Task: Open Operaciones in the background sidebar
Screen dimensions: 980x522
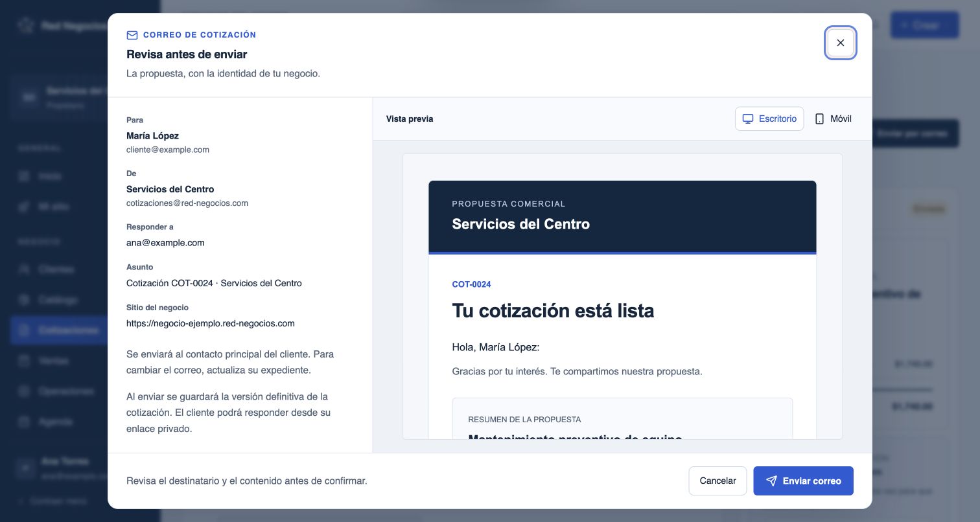Action: pyautogui.click(x=58, y=391)
